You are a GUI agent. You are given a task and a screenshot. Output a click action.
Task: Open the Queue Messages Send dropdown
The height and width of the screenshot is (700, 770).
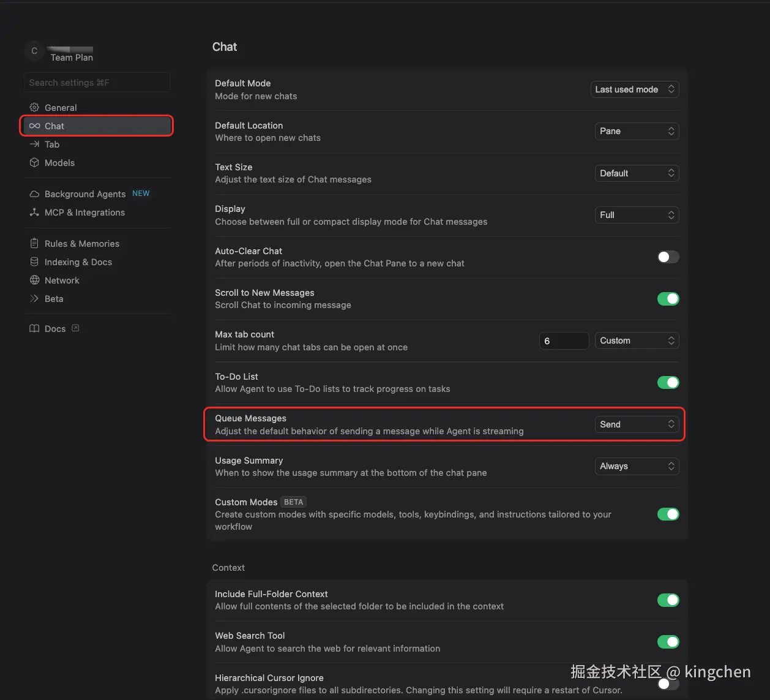click(x=637, y=424)
